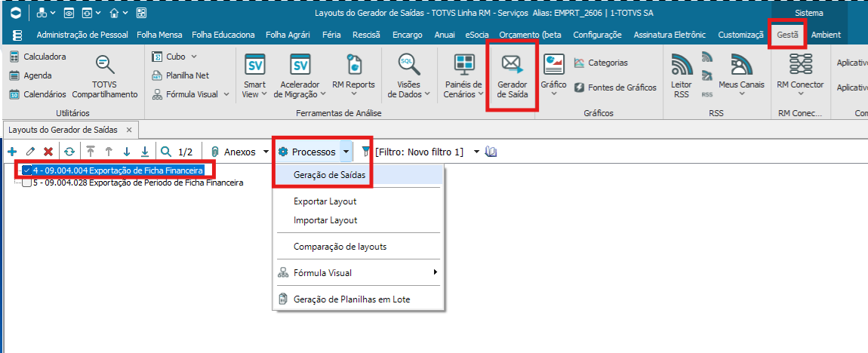Click the grid layout icon in title bar
The width and height of the screenshot is (868, 353).
click(140, 13)
